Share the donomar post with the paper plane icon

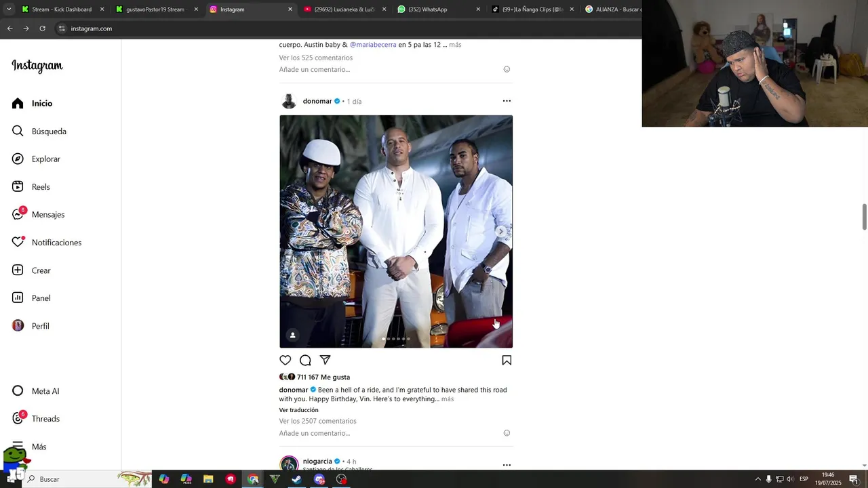point(325,360)
